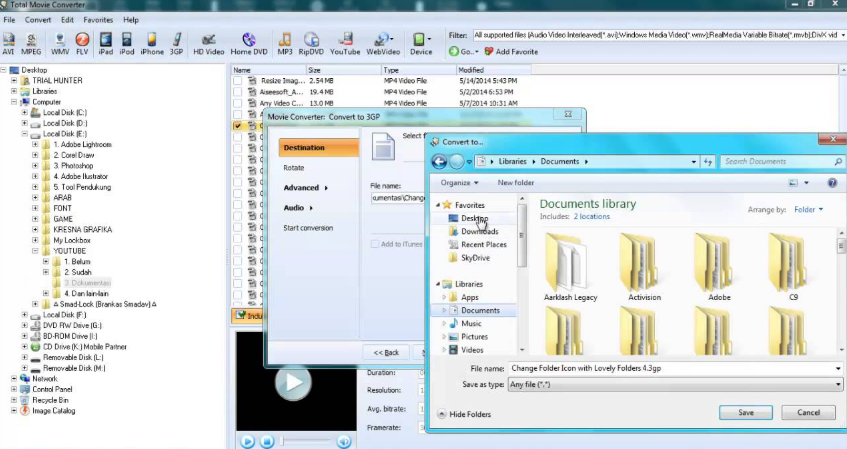Image resolution: width=847 pixels, height=449 pixels.
Task: Play the video preview
Action: pos(247,441)
